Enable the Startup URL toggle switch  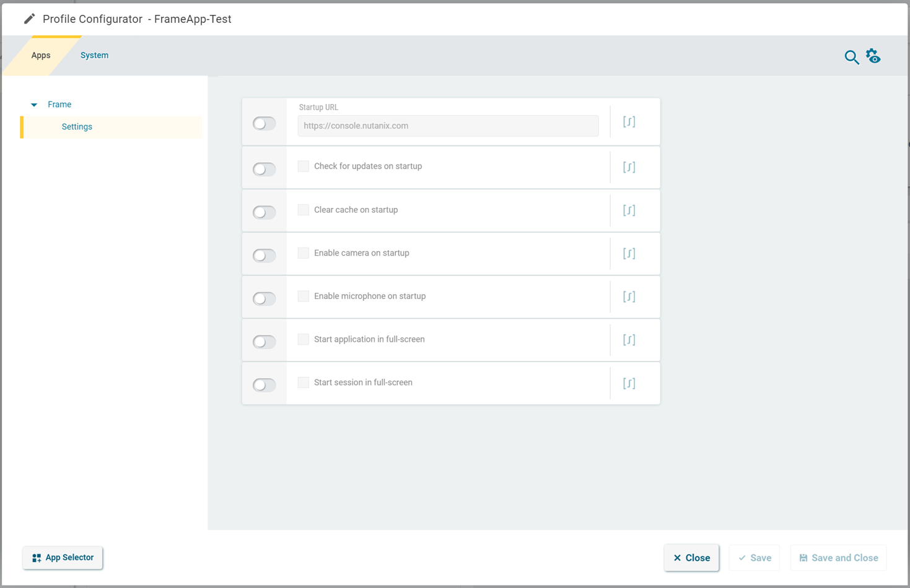[264, 123]
